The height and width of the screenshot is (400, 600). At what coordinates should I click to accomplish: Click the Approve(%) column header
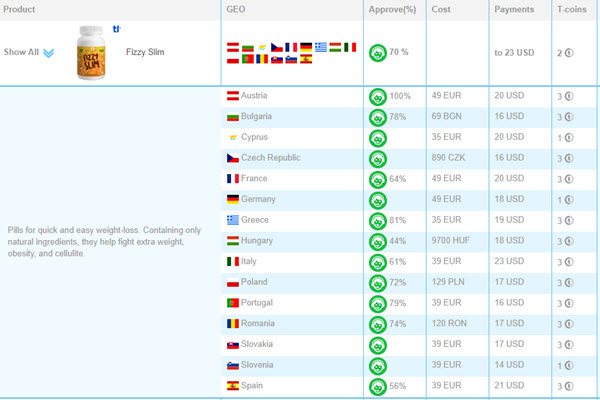392,9
